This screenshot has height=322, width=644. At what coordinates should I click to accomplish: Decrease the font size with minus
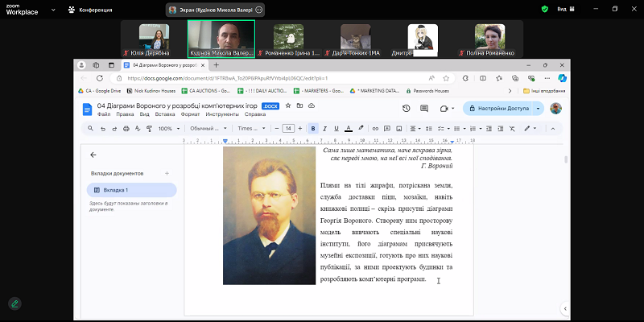coord(277,129)
